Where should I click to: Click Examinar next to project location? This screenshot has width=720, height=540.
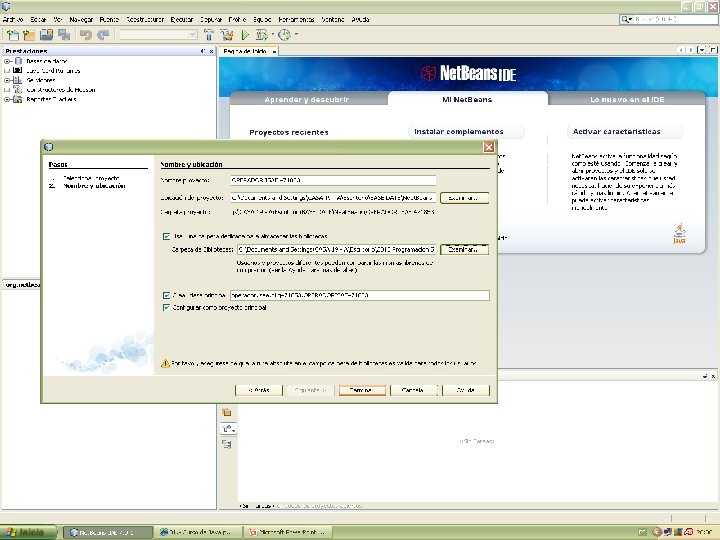click(x=464, y=198)
